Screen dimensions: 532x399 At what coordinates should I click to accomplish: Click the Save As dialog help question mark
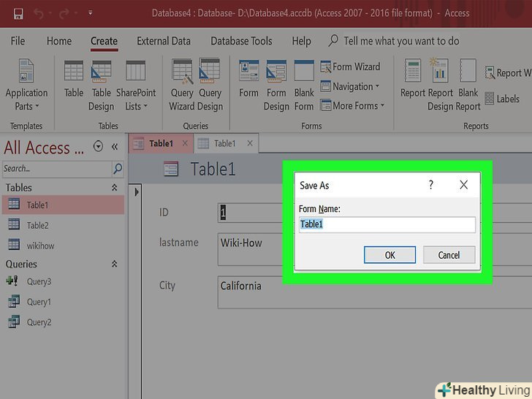[x=431, y=185]
